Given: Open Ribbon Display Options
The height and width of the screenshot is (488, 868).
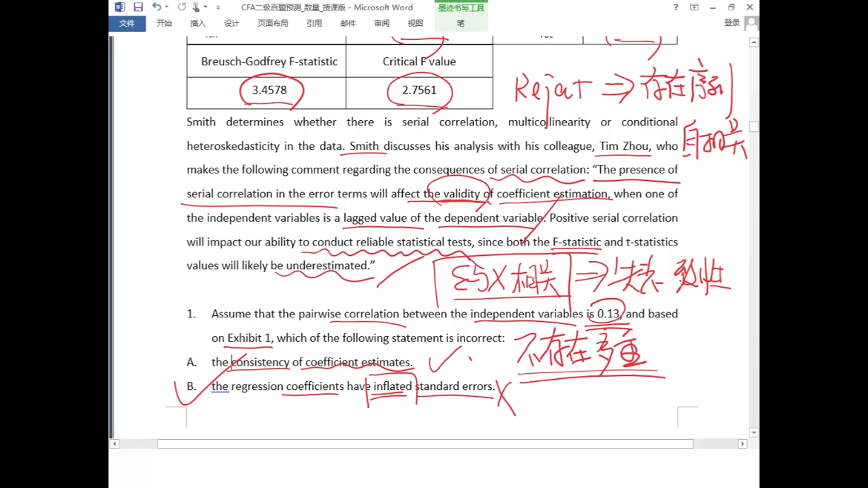Looking at the screenshot, I should (694, 7).
